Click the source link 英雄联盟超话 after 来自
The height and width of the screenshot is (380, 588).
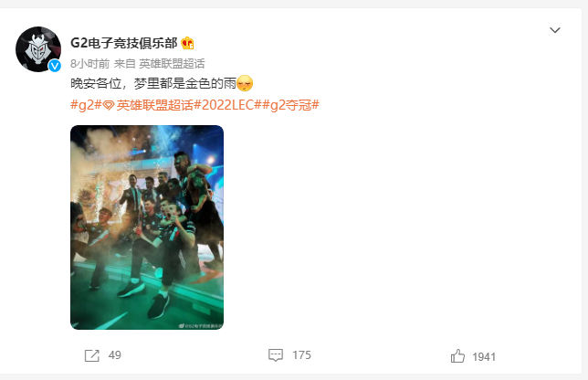click(172, 64)
